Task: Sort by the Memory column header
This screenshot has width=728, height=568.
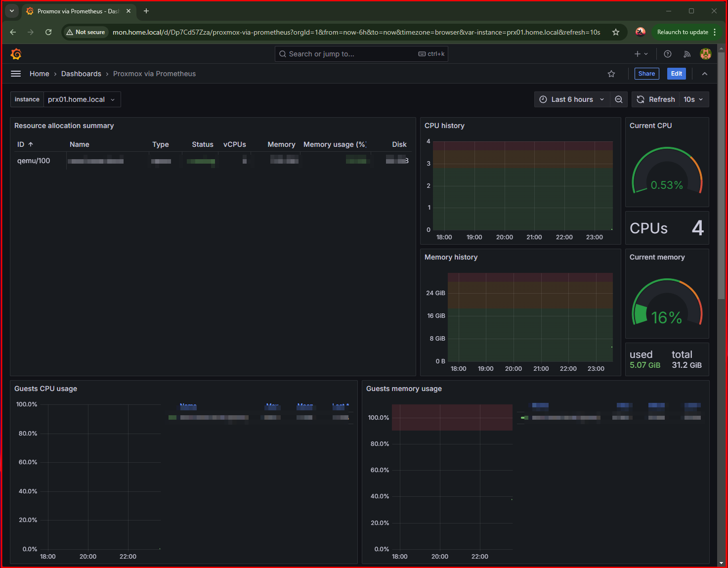Action: (281, 144)
